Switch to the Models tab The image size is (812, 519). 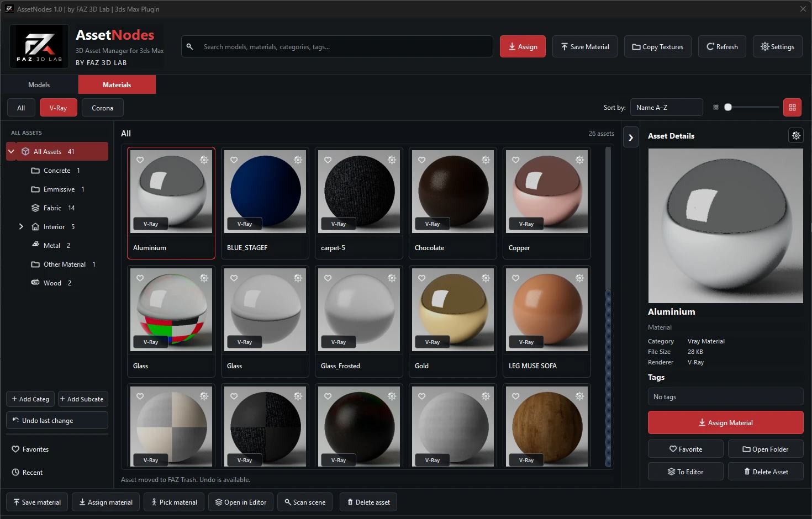coord(39,84)
